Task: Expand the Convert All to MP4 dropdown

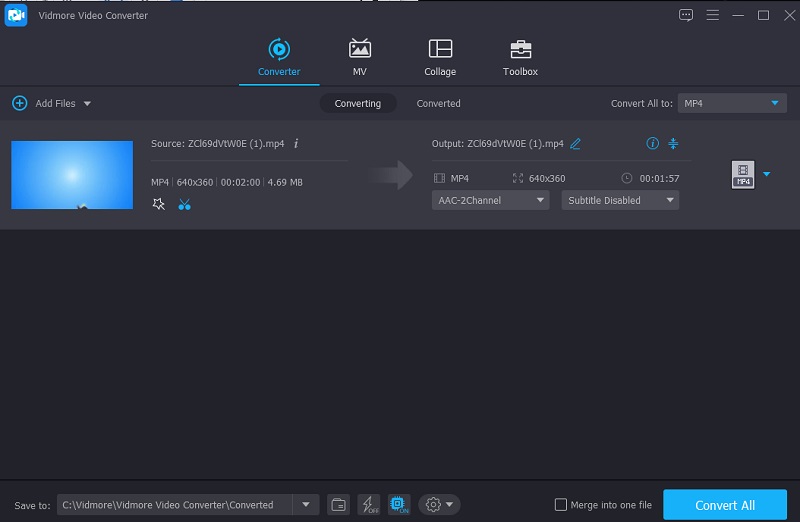Action: pyautogui.click(x=732, y=103)
